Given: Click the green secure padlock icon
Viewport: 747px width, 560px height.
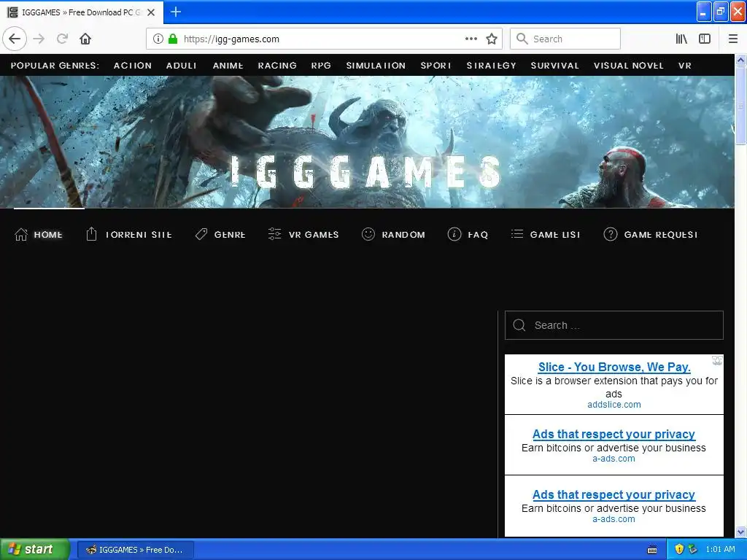Looking at the screenshot, I should (x=173, y=39).
